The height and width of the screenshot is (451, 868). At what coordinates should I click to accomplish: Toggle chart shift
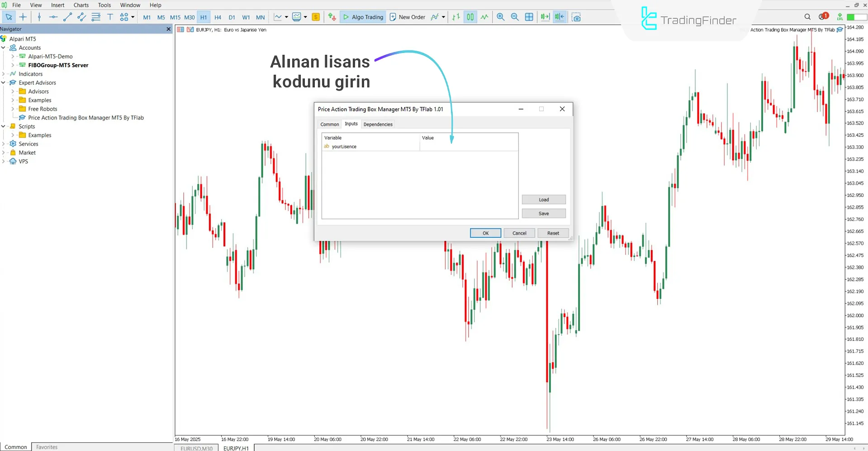[x=560, y=17]
